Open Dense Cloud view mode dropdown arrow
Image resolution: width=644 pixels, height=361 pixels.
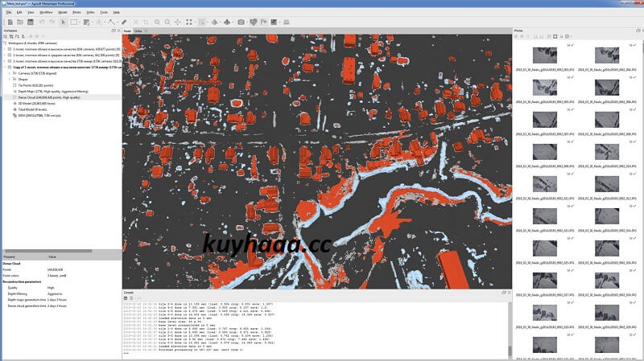[x=207, y=23]
